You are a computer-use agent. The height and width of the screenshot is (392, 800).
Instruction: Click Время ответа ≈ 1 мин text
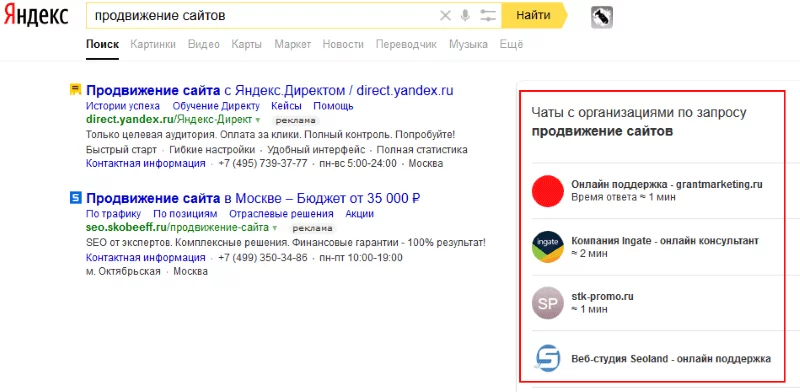[623, 198]
